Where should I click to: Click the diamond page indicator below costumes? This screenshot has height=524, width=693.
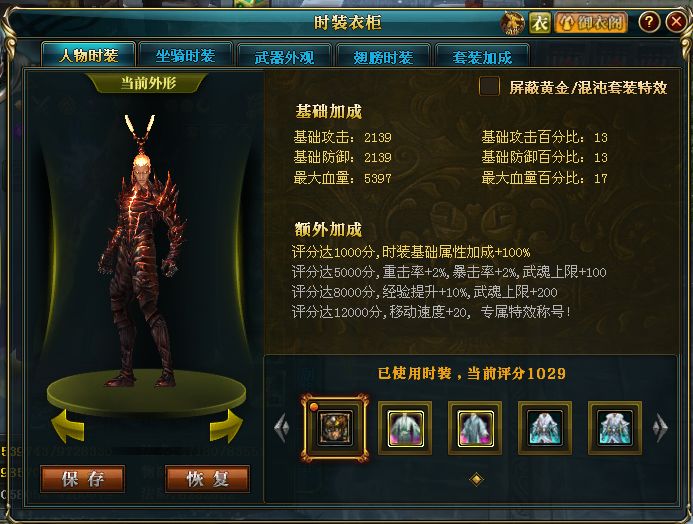[x=476, y=479]
